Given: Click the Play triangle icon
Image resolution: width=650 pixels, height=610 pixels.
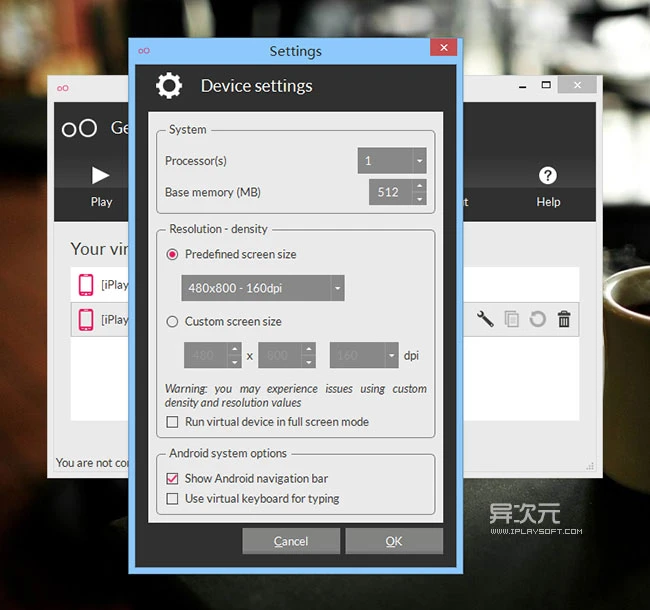Looking at the screenshot, I should coord(101,176).
